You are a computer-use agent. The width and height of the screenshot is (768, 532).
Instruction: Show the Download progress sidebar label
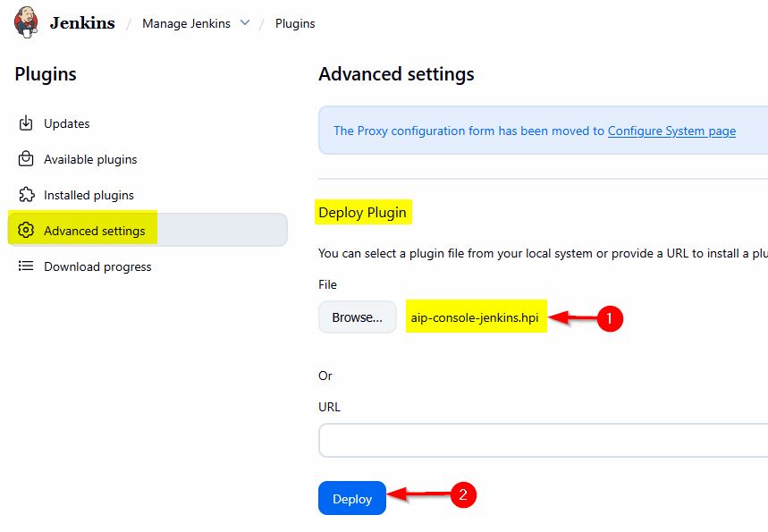pyautogui.click(x=97, y=266)
